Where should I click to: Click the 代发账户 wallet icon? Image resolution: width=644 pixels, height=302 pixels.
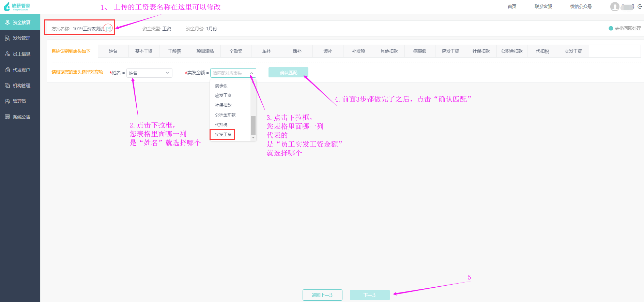click(x=7, y=70)
